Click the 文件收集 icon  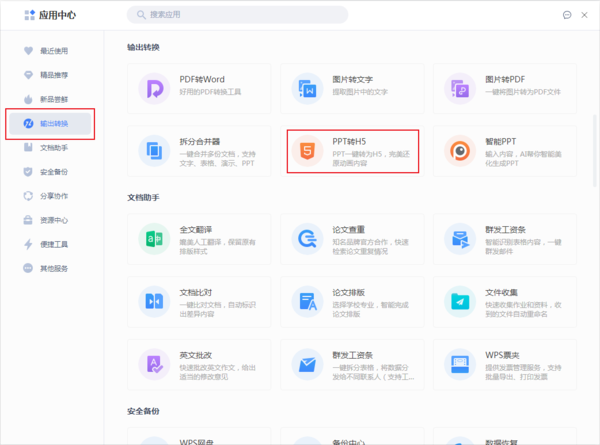tap(460, 301)
